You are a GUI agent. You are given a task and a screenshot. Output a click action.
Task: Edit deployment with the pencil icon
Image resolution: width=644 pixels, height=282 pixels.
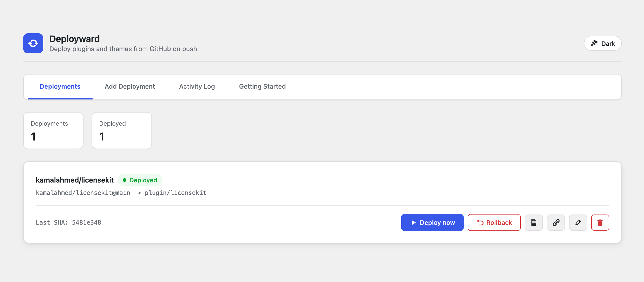click(578, 223)
